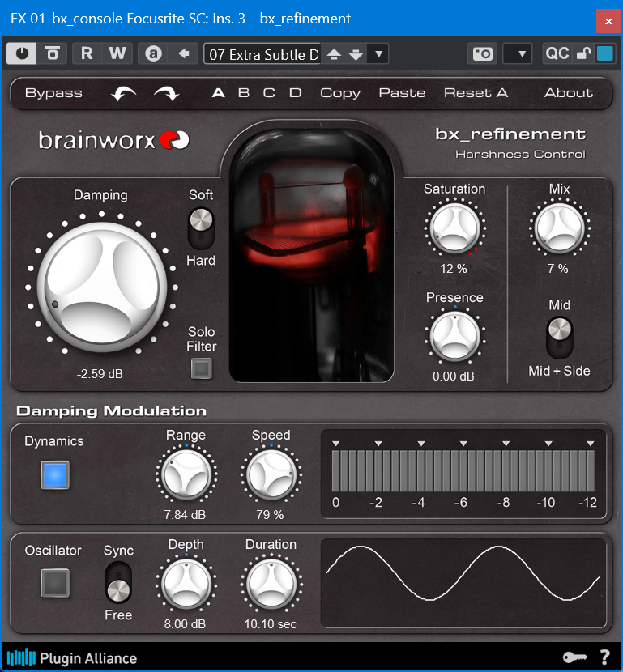Open help with question mark icon
This screenshot has width=623, height=672.
pos(604,657)
